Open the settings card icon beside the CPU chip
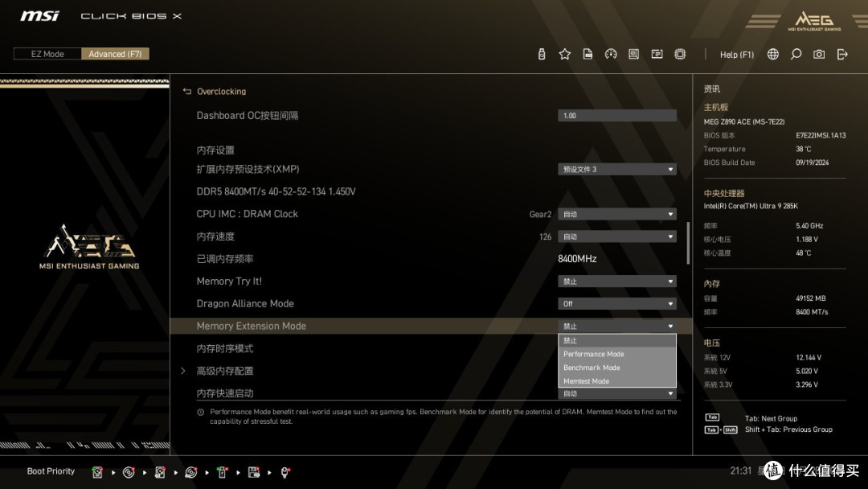Screen dimensions: 868x489 pos(657,54)
